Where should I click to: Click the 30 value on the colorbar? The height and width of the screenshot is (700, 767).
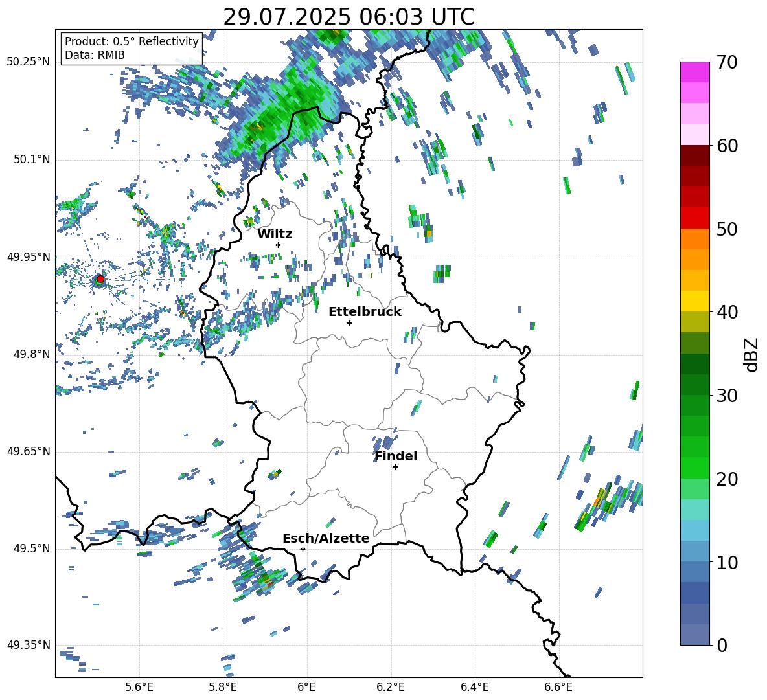pyautogui.click(x=727, y=396)
